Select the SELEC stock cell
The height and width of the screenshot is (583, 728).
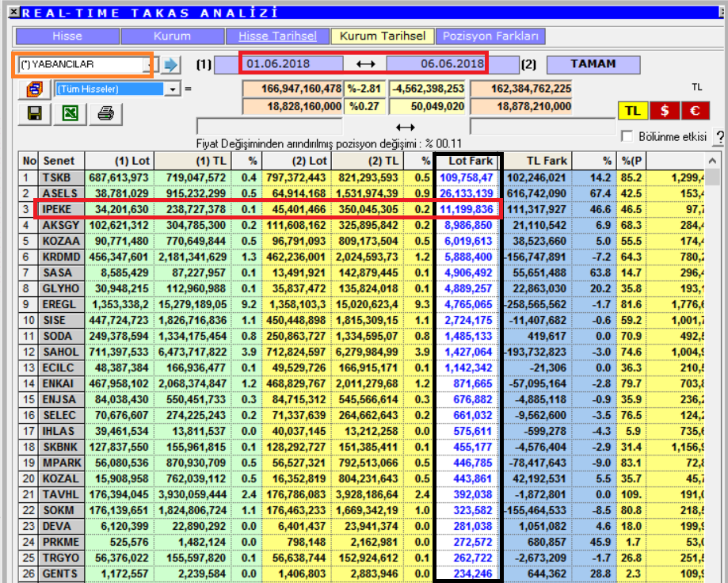(61, 415)
